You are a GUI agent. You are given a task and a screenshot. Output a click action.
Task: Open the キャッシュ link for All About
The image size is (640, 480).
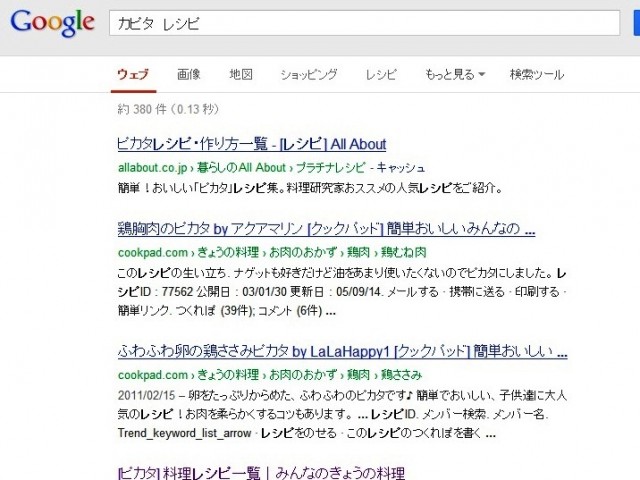(x=401, y=167)
